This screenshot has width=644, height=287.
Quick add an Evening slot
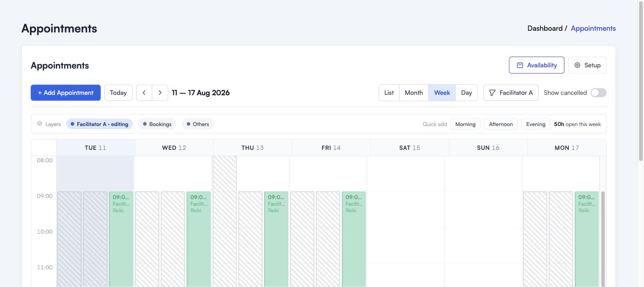click(x=536, y=124)
